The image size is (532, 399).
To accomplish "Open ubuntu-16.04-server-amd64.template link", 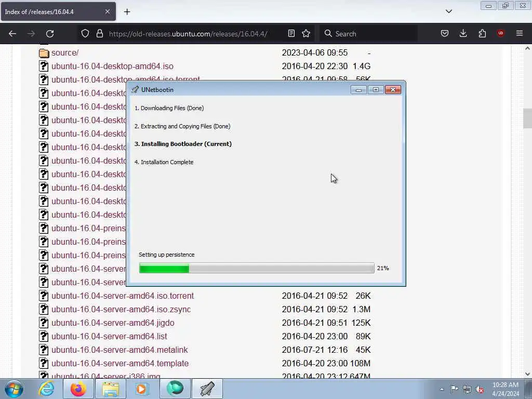I will [120, 363].
